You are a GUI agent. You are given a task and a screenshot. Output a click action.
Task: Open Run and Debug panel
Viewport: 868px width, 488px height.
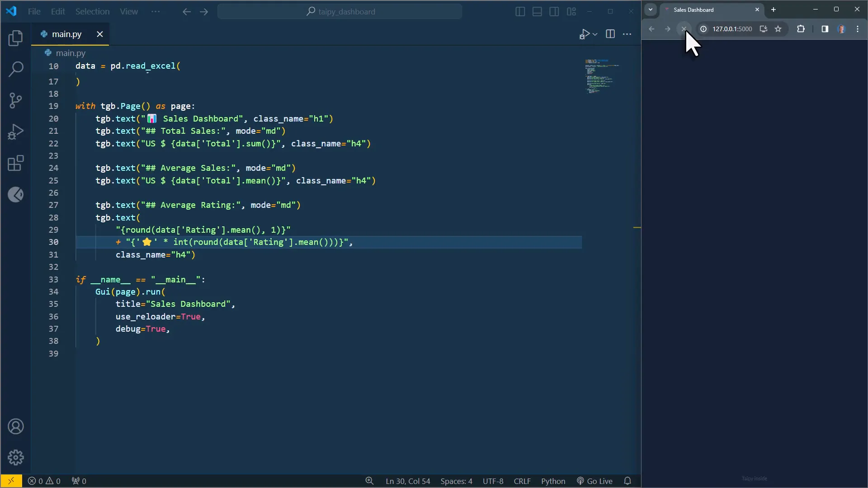(x=16, y=131)
